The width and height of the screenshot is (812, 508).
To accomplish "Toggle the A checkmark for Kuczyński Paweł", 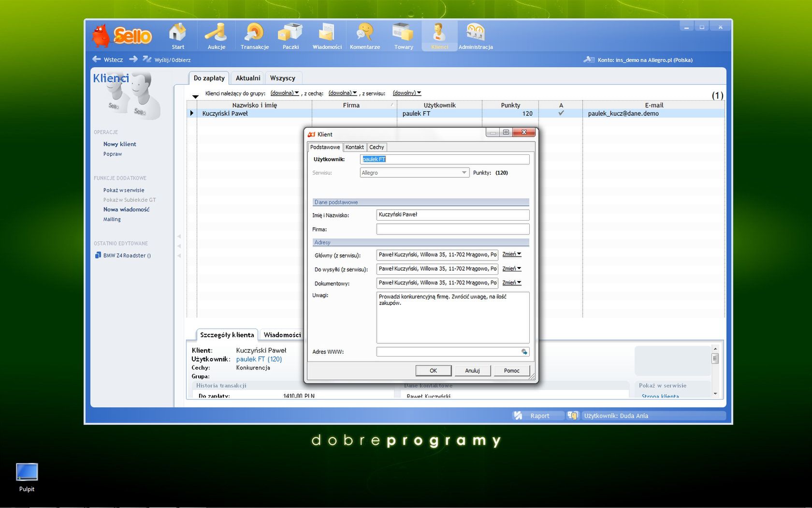I will click(x=561, y=113).
